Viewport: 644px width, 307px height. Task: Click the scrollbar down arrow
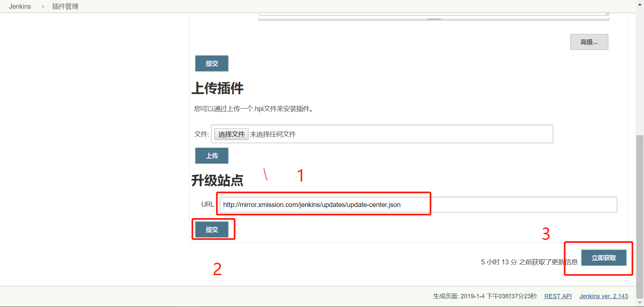(640, 303)
